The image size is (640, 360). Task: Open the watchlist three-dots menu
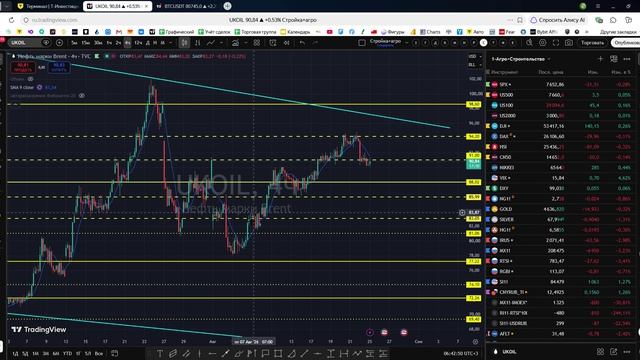pyautogui.click(x=627, y=59)
